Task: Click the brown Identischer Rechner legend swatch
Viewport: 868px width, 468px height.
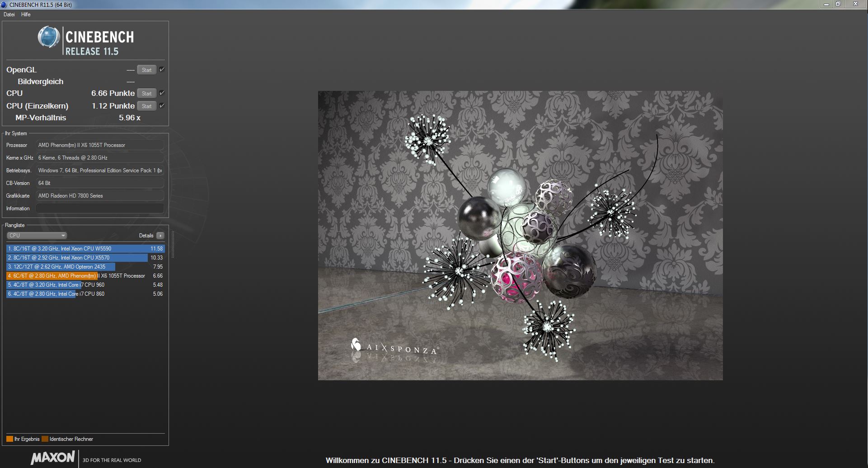Action: click(x=45, y=439)
